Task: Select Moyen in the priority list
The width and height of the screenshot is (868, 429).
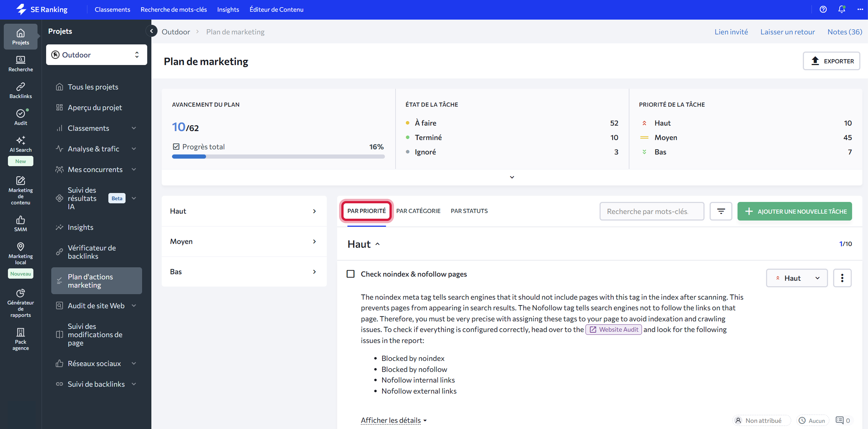Action: 244,241
